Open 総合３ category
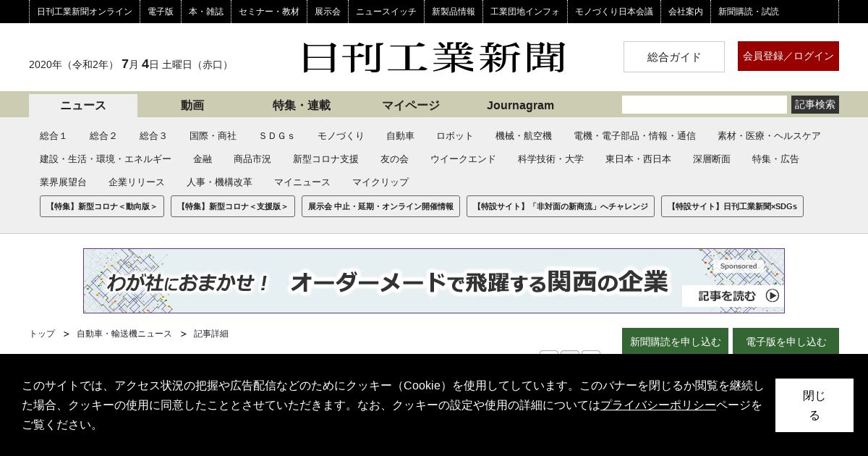 (x=153, y=136)
